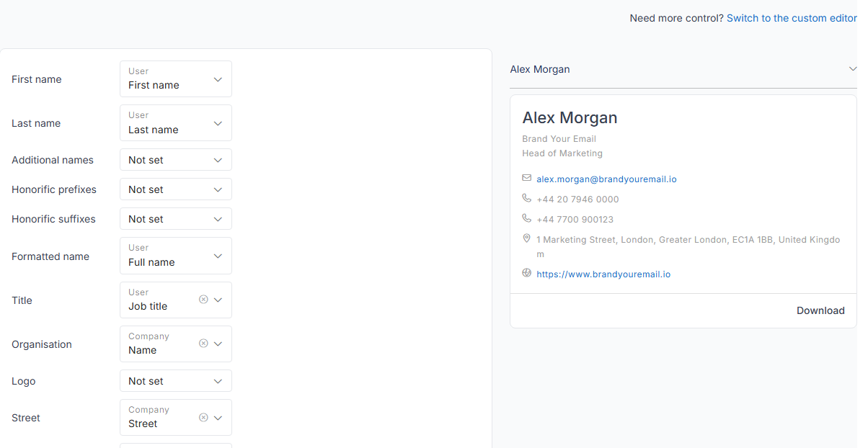Click the Need more control? text
Viewport: 868px width, 448px height.
point(676,18)
